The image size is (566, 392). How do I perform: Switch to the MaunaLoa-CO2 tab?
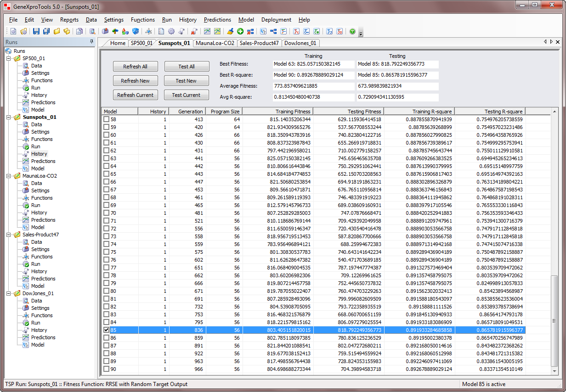[x=215, y=43]
